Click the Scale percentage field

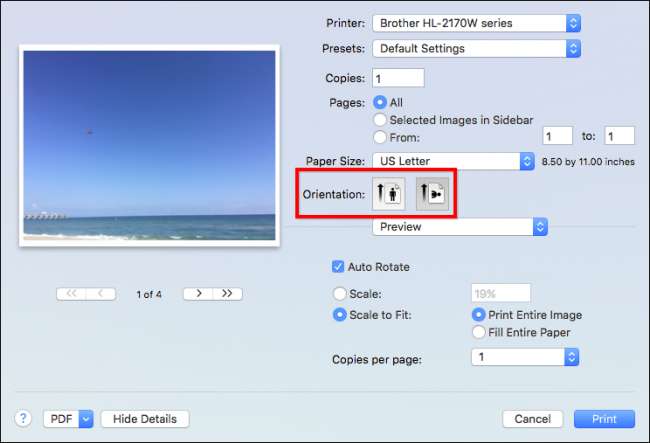coord(501,293)
